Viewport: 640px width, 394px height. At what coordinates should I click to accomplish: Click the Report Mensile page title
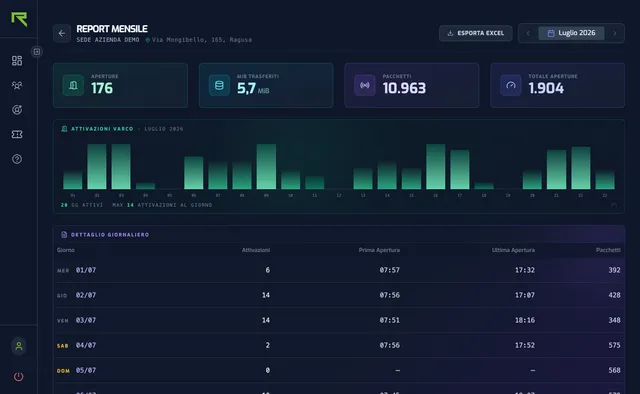[x=112, y=29]
